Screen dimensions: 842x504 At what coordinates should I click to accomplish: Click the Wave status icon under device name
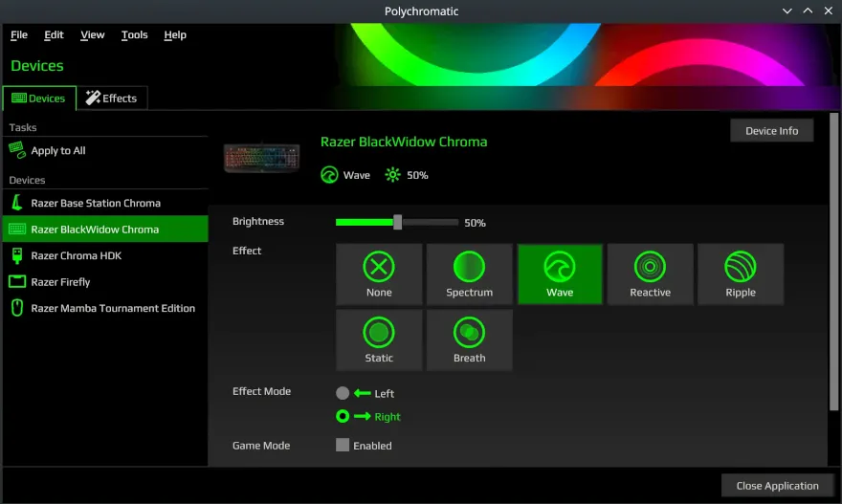pos(329,175)
